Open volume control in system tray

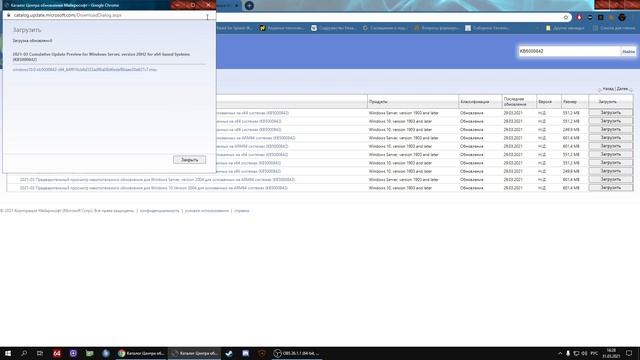584,353
